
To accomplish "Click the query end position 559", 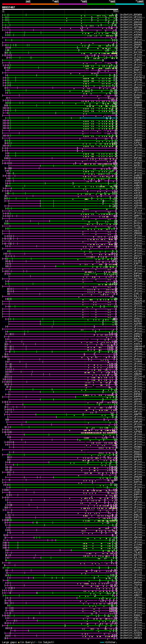I will (x=115, y=11).
